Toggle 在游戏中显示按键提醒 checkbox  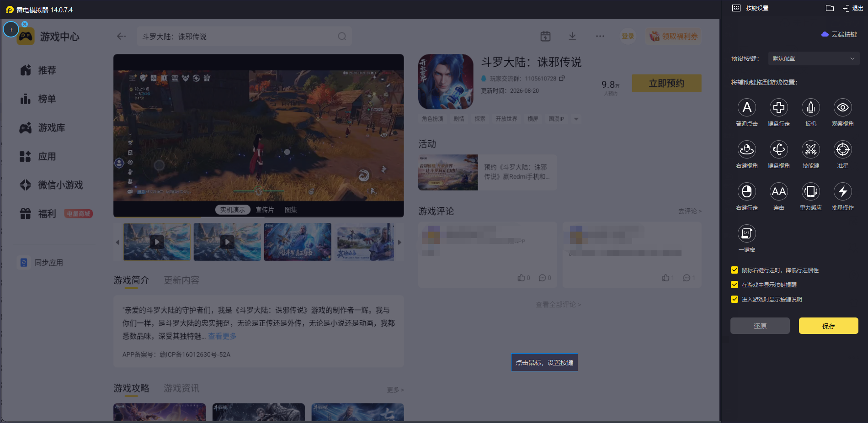coord(735,285)
